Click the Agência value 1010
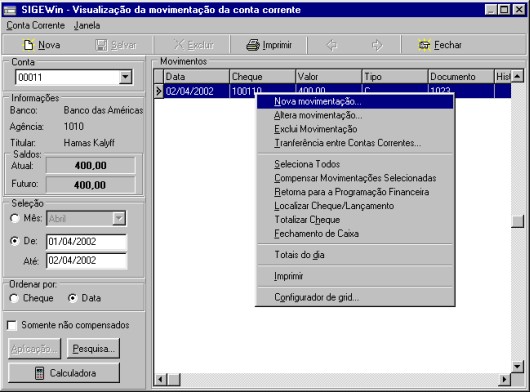Screen dimensions: 530x392 click(73, 126)
